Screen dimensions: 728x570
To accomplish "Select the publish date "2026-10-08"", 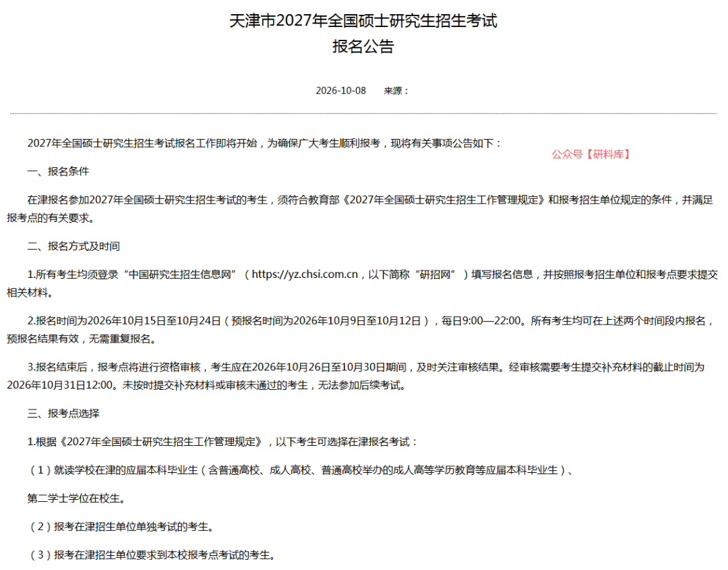I will coord(341,90).
